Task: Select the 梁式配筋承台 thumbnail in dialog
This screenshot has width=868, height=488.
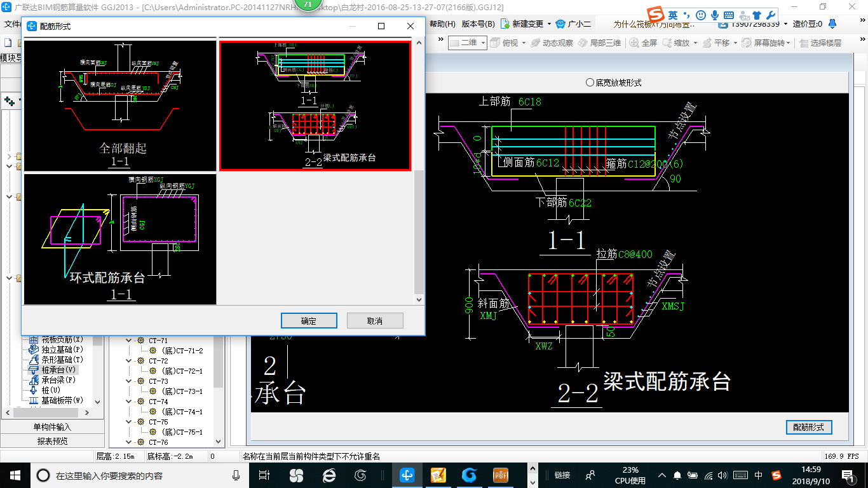Action: pyautogui.click(x=315, y=105)
